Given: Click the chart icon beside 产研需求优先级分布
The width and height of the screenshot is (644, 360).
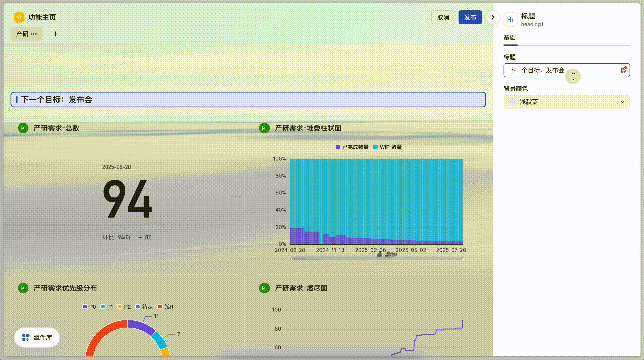Looking at the screenshot, I should click(x=23, y=288).
